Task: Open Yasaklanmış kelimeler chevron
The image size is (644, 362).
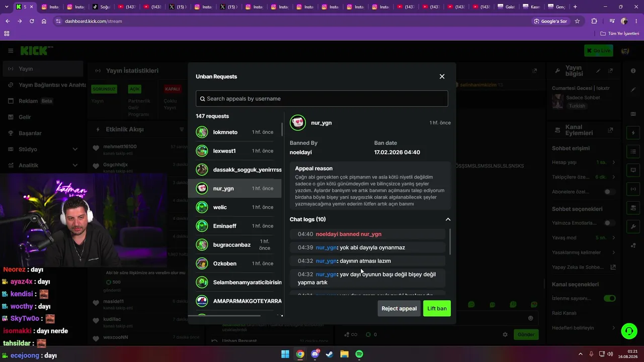Action: coord(613,252)
